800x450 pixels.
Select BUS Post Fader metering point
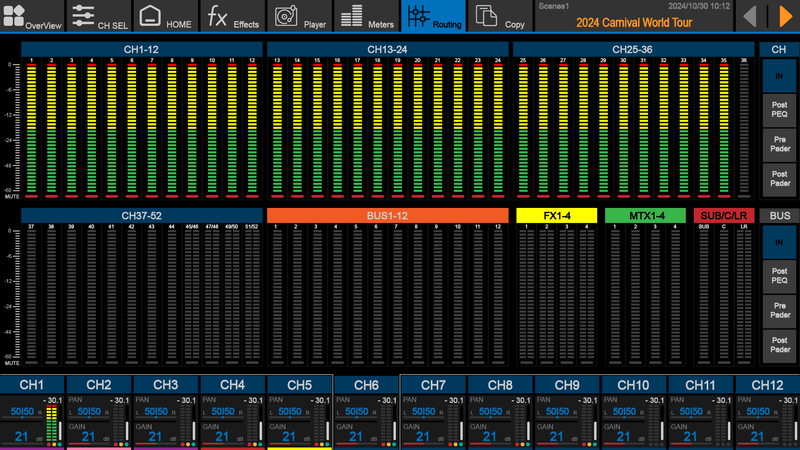click(x=779, y=345)
